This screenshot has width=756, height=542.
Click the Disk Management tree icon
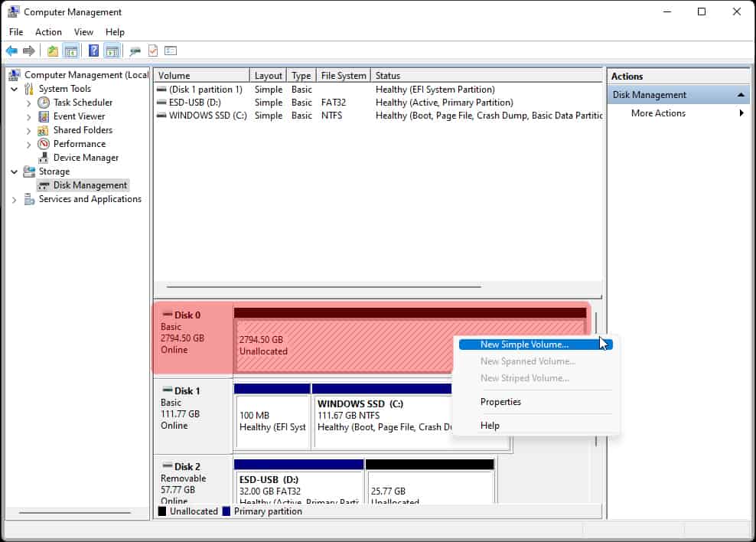44,186
